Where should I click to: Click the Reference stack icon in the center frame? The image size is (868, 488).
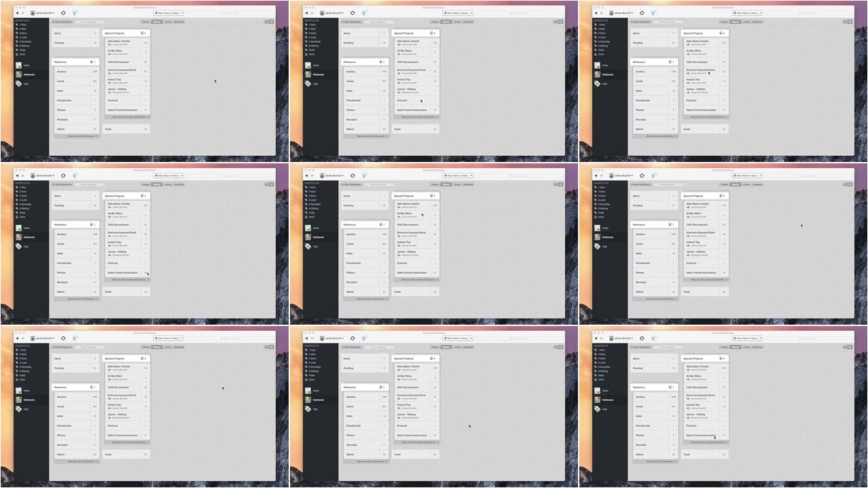click(x=381, y=224)
